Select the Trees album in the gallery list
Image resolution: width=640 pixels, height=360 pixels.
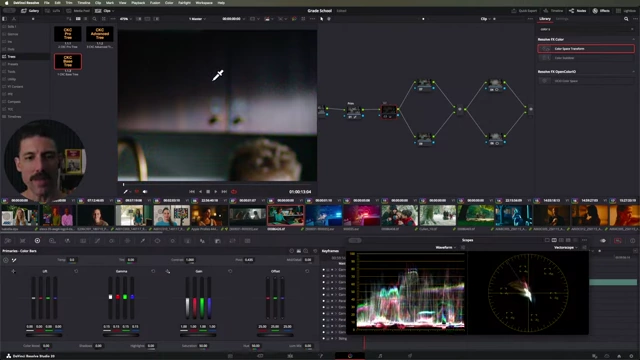pyautogui.click(x=25, y=57)
